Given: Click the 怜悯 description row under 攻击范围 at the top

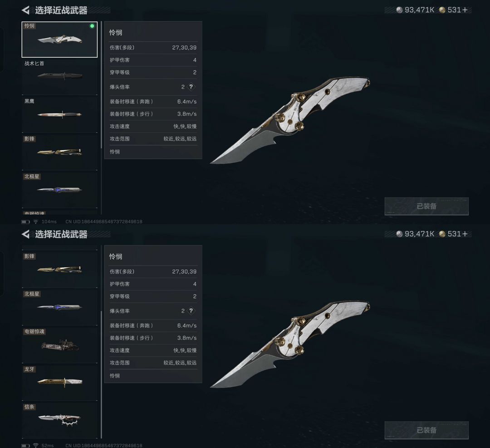Looking at the screenshot, I should [153, 152].
